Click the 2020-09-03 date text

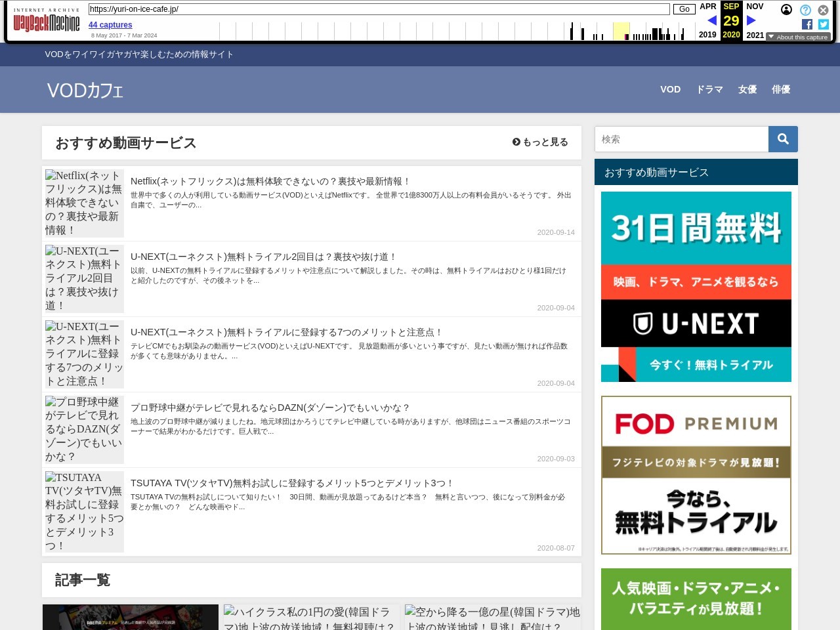click(x=556, y=459)
